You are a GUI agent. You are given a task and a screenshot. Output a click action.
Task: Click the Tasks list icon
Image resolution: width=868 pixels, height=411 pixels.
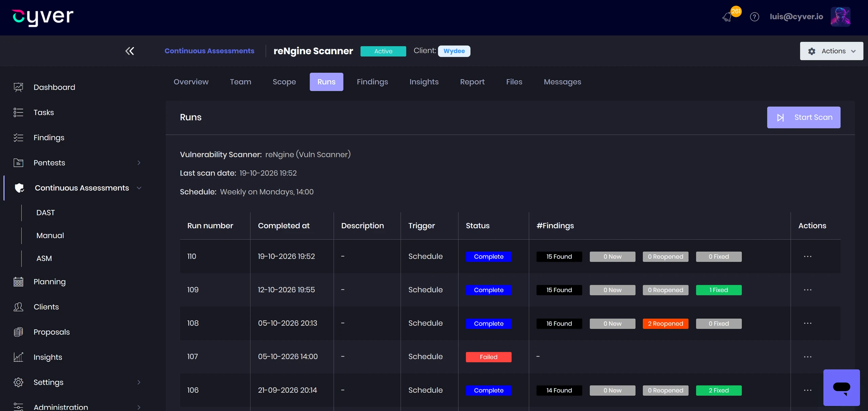point(18,112)
